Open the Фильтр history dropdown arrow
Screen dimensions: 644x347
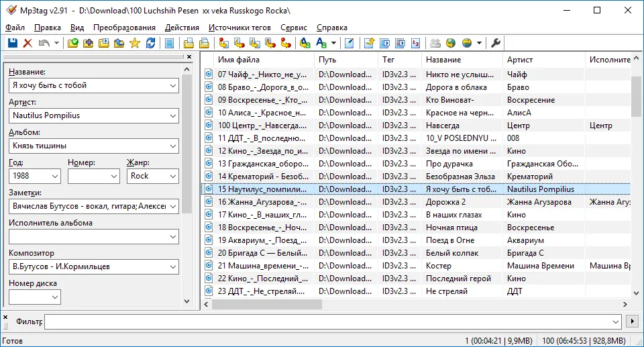pos(616,321)
